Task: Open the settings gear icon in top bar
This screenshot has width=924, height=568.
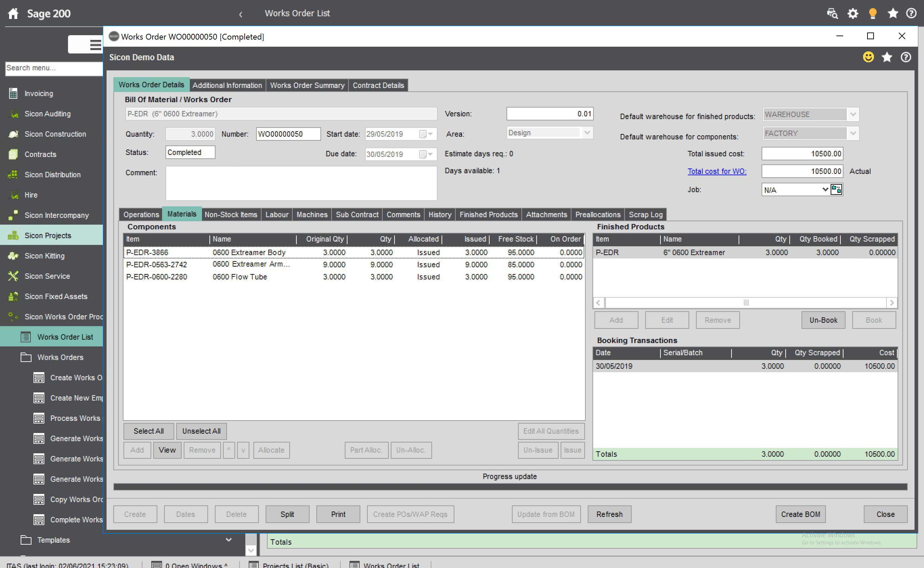Action: [x=853, y=14]
